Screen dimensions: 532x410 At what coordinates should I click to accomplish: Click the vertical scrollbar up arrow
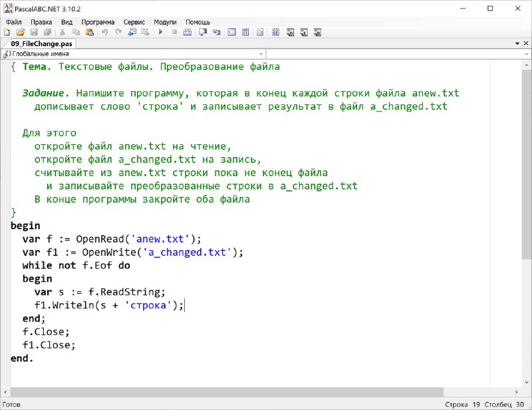(x=527, y=65)
